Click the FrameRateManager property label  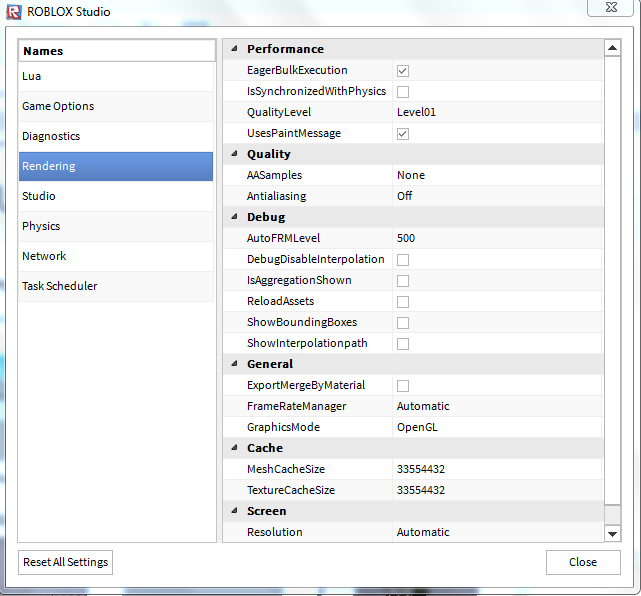tap(296, 406)
